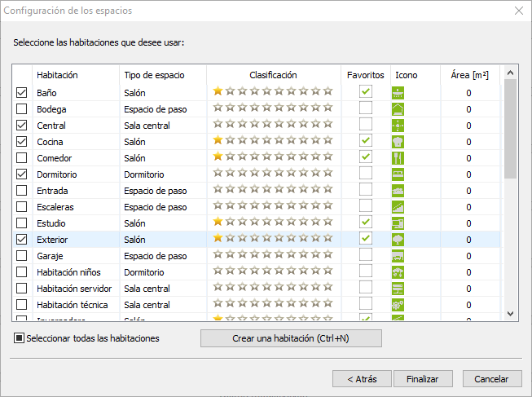The width and height of the screenshot is (532, 397).
Task: Set Escaleras rating to five stars
Action: [266, 206]
